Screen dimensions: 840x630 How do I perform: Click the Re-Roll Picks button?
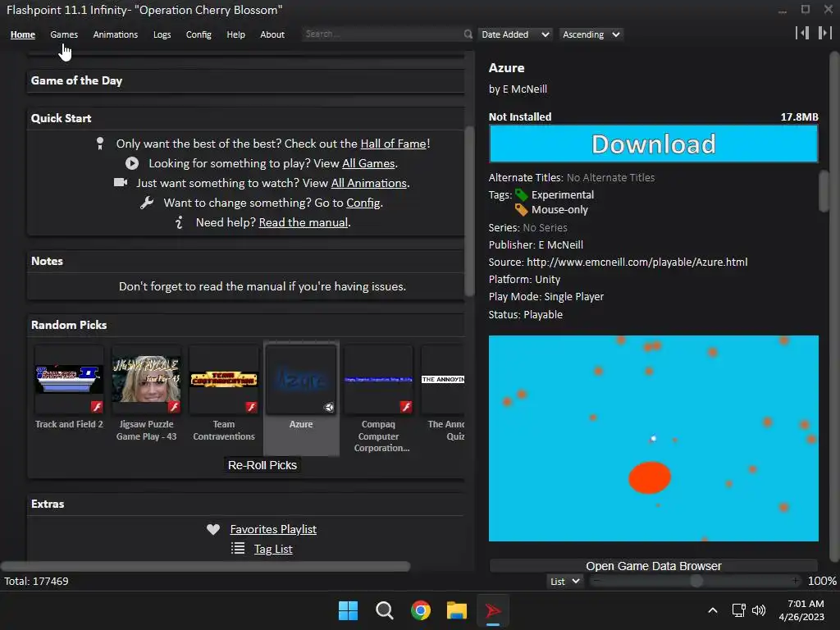coord(262,465)
